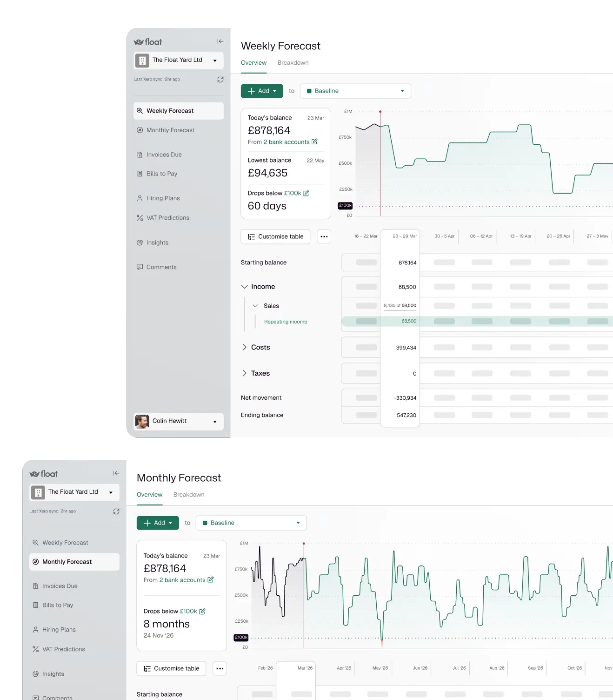Open 2 bank accounts link in Monthly card

click(x=182, y=580)
